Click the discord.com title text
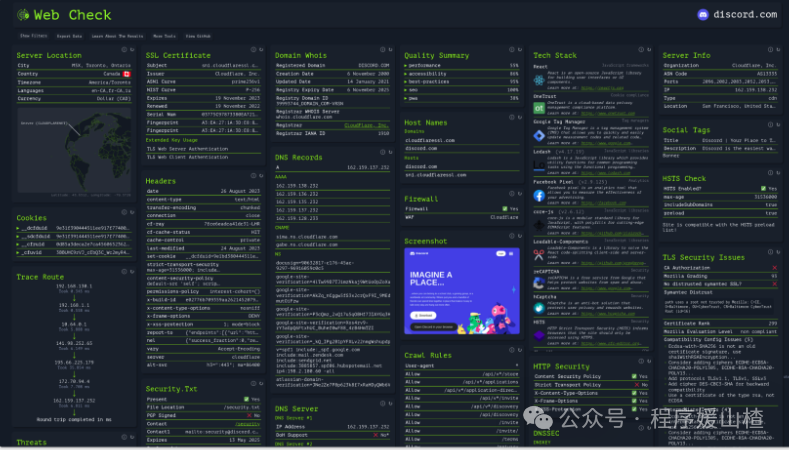Image resolution: width=789 pixels, height=450 pixels. 745,15
